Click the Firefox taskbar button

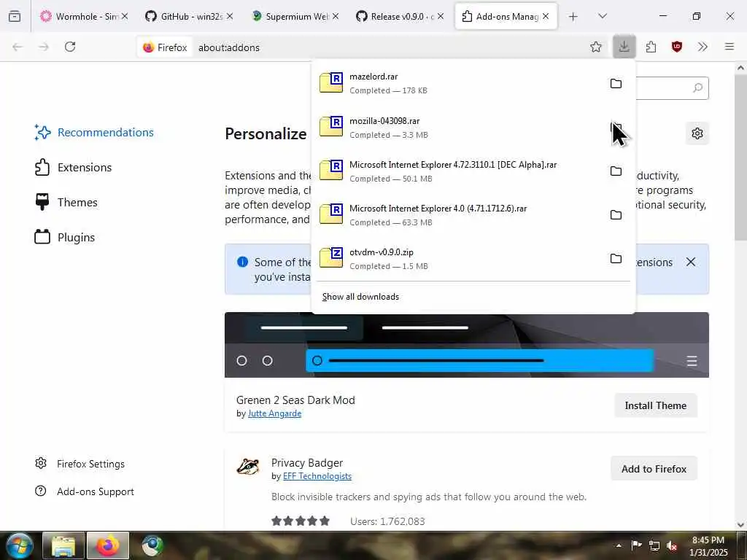pyautogui.click(x=108, y=545)
